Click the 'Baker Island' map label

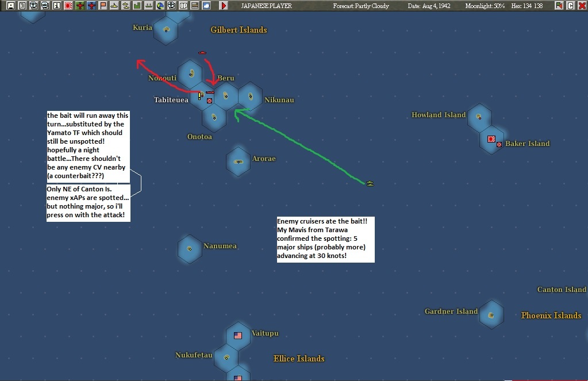coord(527,144)
